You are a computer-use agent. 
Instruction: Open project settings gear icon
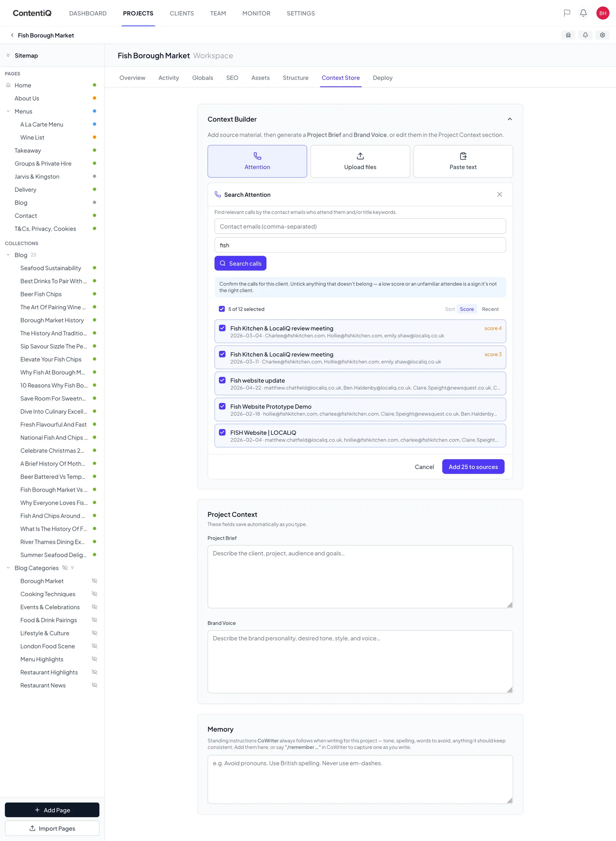603,35
